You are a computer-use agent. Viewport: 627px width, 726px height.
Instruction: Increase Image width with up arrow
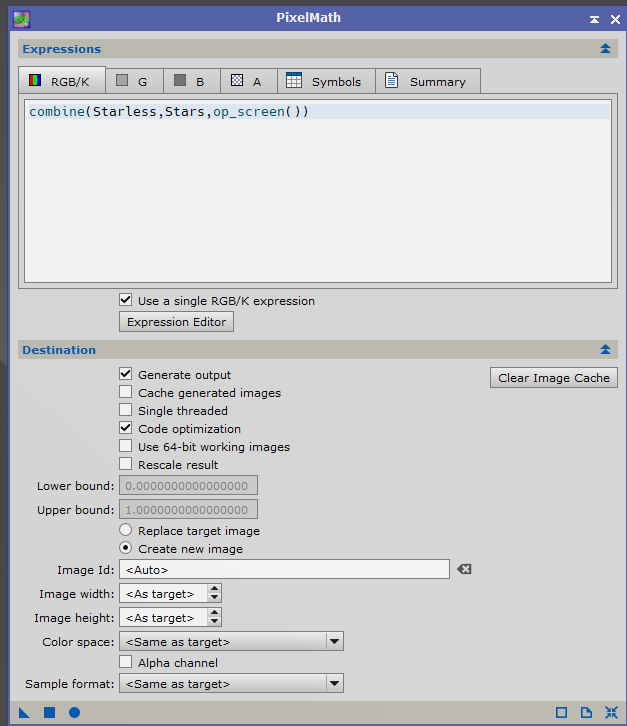click(x=214, y=589)
